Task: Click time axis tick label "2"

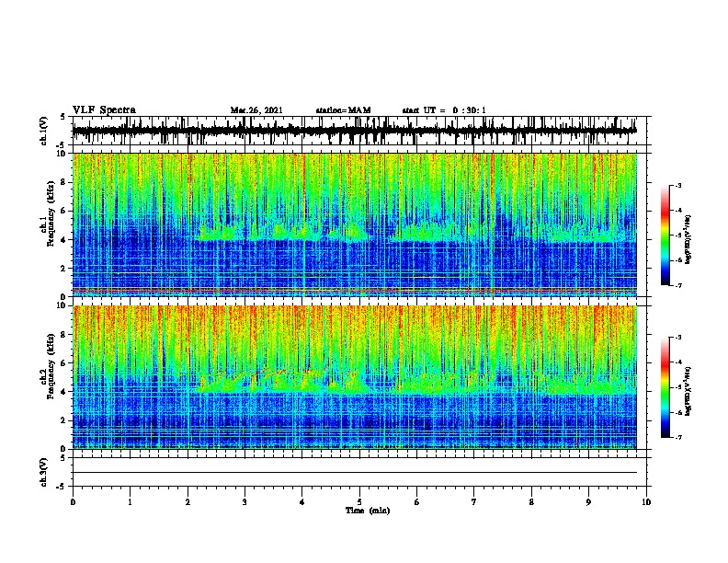Action: [188, 502]
